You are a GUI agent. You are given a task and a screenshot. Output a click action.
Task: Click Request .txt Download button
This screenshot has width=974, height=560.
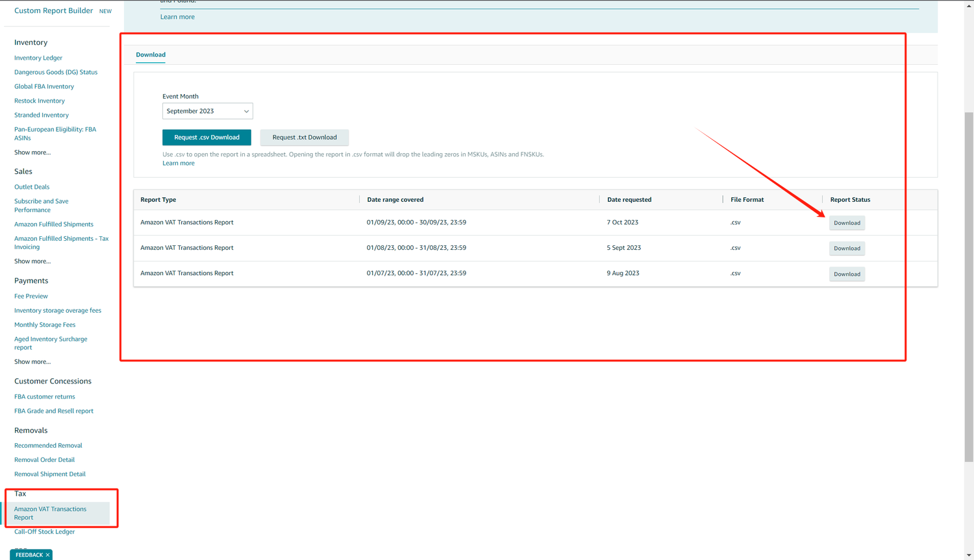coord(305,138)
